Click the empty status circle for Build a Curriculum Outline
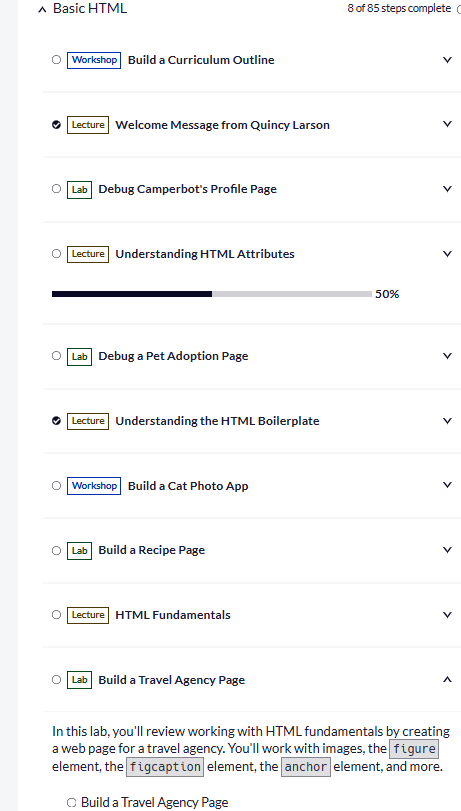Image resolution: width=461 pixels, height=811 pixels. click(56, 59)
